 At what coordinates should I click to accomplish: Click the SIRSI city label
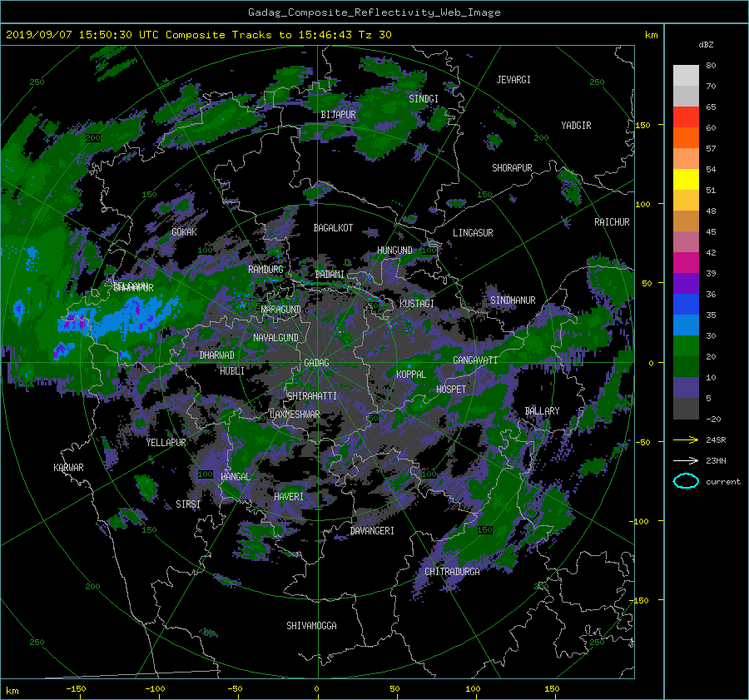[x=188, y=504]
